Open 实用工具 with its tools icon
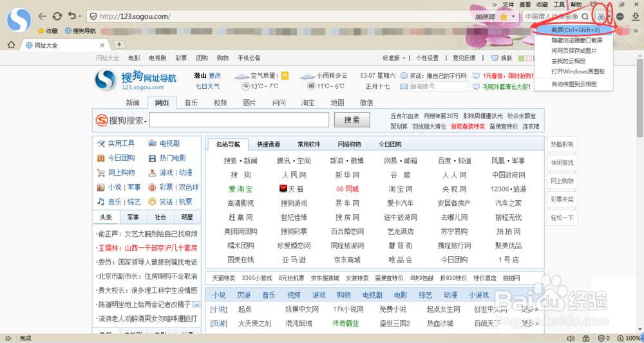644x343 pixels. [x=115, y=144]
